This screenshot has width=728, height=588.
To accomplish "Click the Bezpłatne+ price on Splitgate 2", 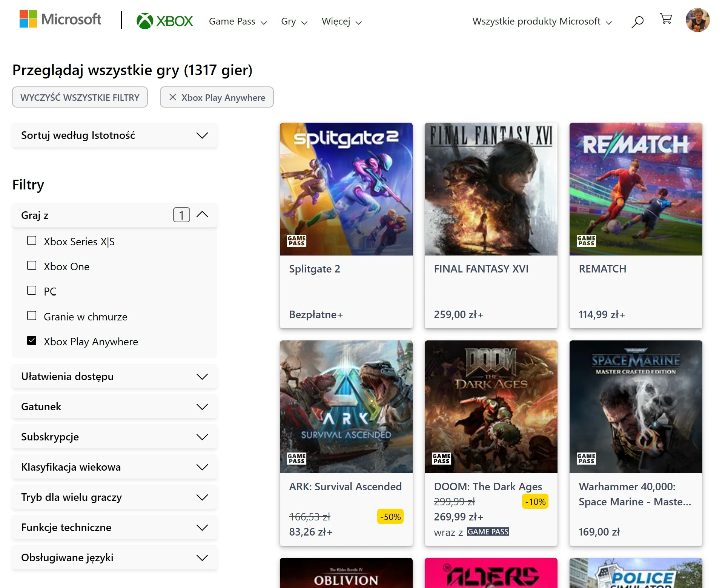I will point(316,314).
